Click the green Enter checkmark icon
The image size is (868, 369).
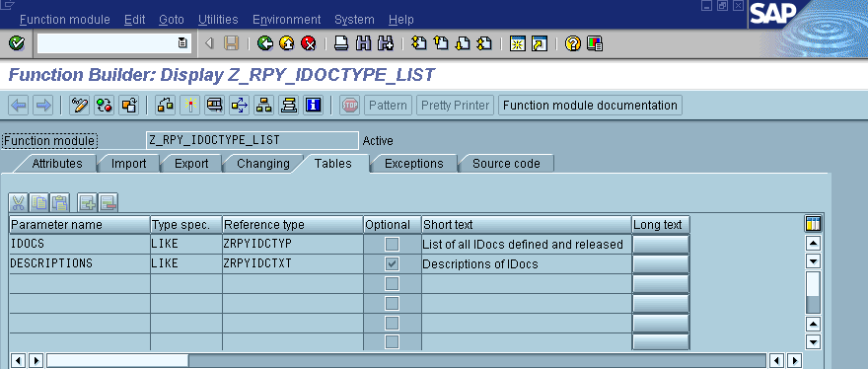[x=17, y=43]
